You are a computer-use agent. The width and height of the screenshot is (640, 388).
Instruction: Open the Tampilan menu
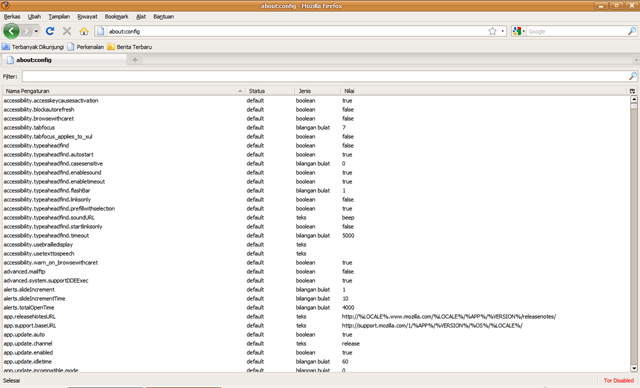pyautogui.click(x=59, y=17)
